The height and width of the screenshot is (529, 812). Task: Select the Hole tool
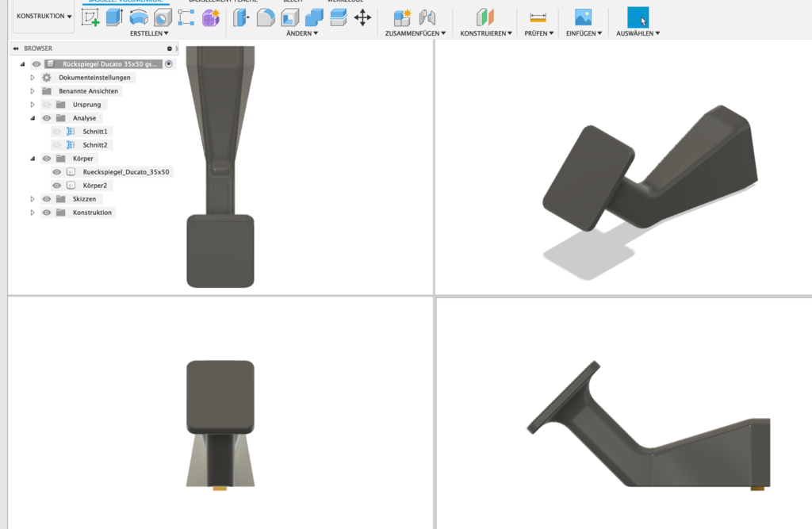[163, 17]
